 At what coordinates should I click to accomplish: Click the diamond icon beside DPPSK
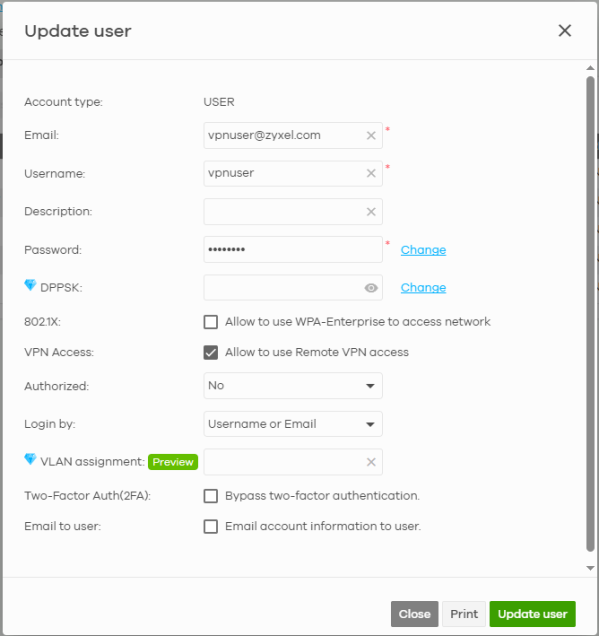30,285
